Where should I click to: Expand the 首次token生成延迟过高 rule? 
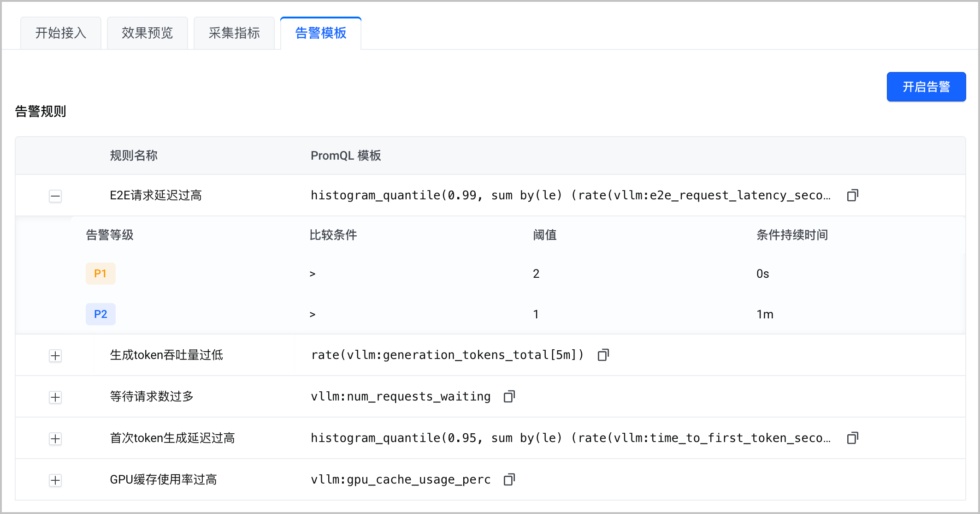pos(55,439)
